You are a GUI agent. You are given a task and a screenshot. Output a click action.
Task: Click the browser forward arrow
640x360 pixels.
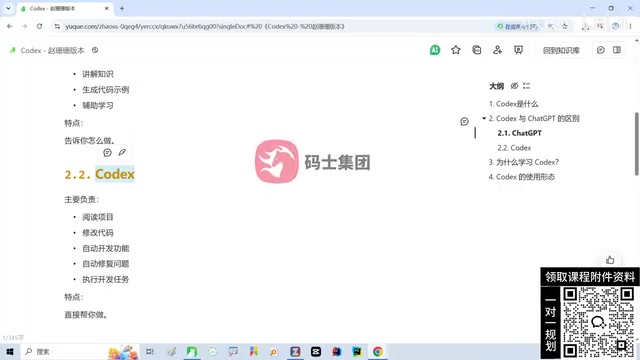click(24, 27)
